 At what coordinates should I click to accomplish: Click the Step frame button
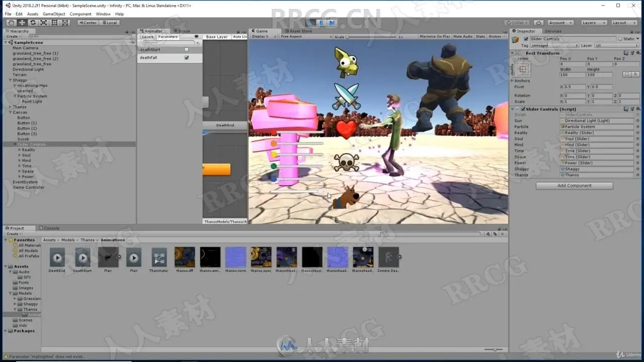[332, 23]
